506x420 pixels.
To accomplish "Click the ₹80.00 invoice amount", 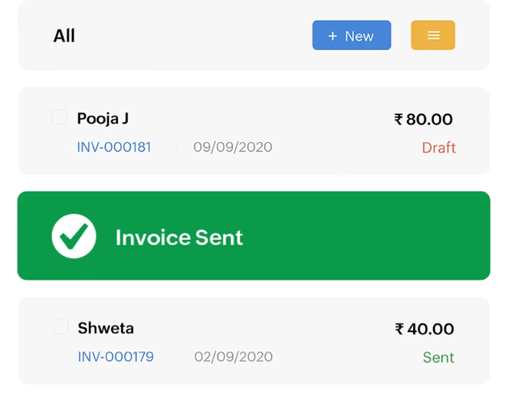I will click(x=423, y=119).
